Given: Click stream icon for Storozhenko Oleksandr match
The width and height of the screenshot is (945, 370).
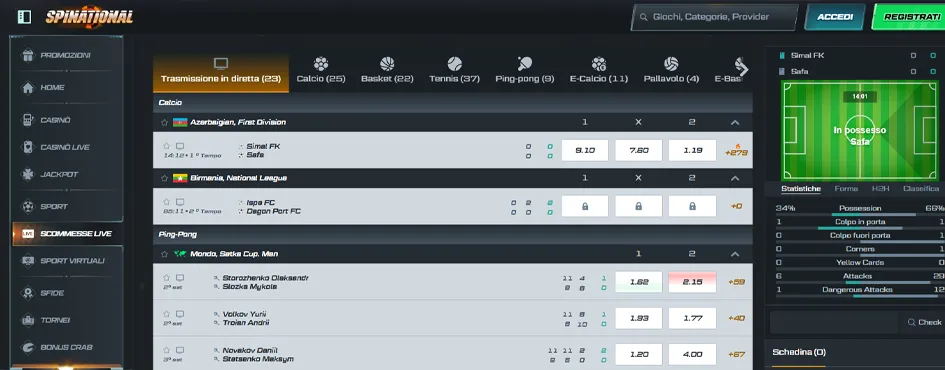Looking at the screenshot, I should tap(180, 278).
